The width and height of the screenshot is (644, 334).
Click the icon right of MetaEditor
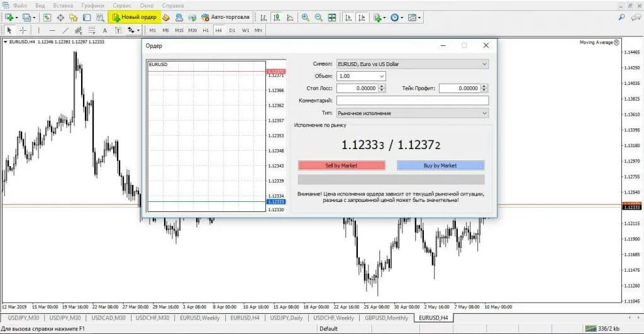click(179, 17)
